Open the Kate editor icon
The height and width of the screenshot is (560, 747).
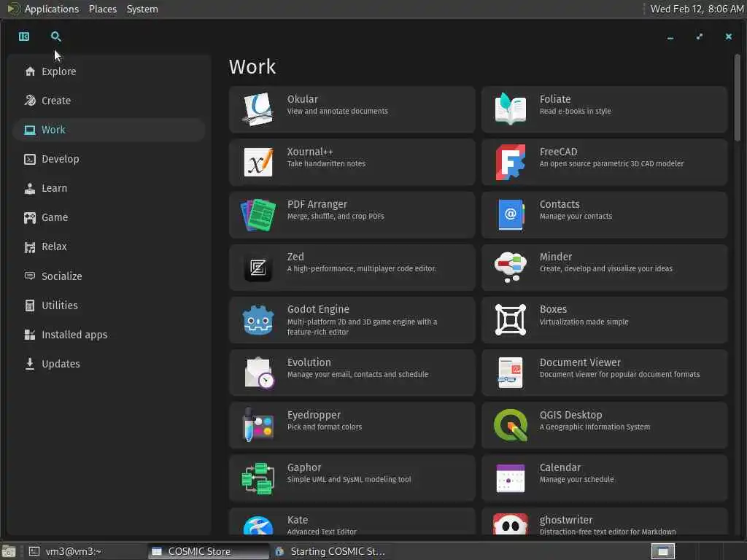point(258,525)
